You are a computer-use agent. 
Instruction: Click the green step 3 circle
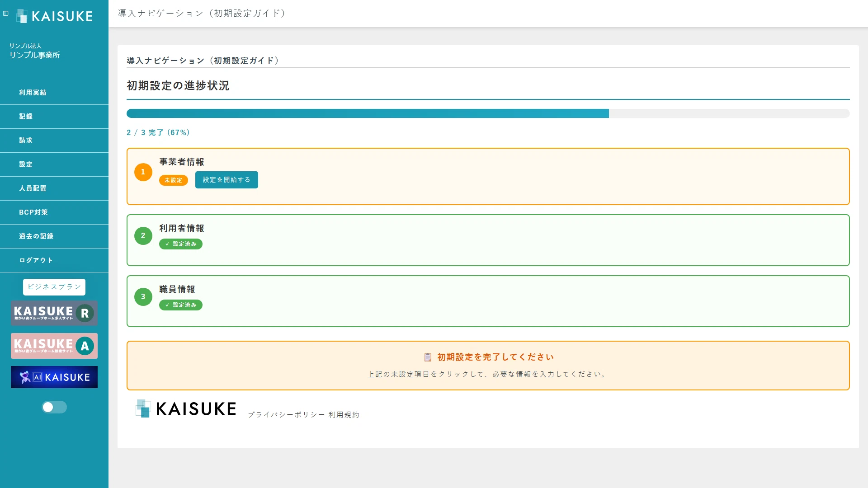(143, 297)
